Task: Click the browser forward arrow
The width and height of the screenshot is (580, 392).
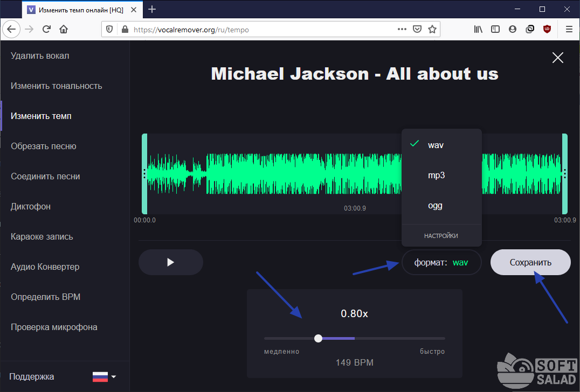Action: pos(29,29)
